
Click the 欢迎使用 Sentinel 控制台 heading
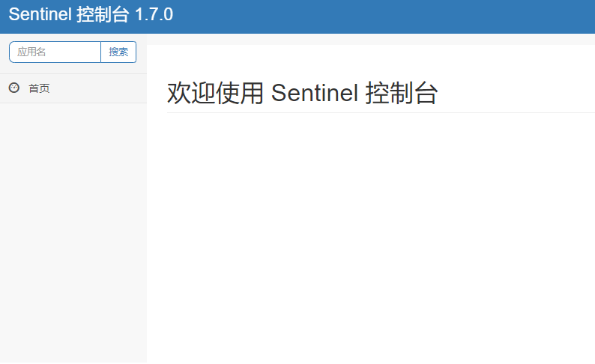coord(302,94)
